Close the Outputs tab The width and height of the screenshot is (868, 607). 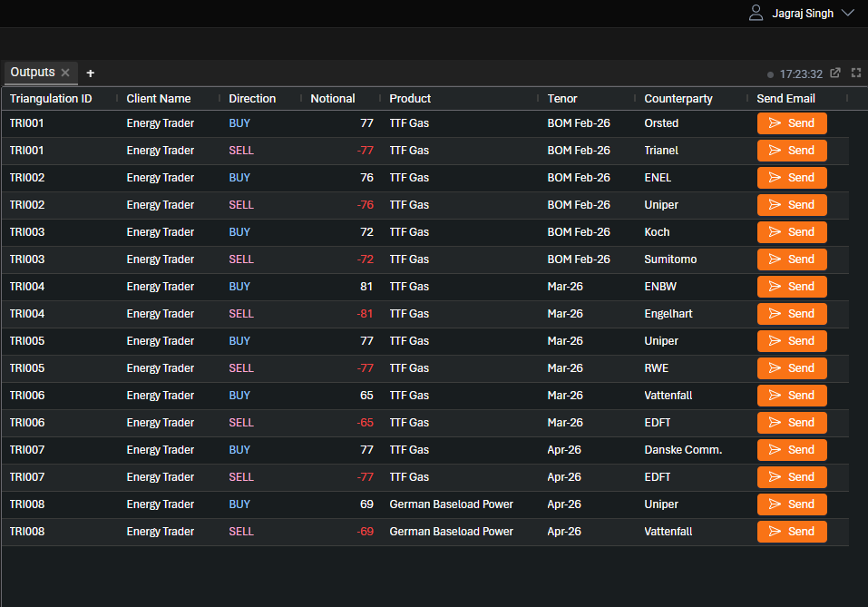65,73
